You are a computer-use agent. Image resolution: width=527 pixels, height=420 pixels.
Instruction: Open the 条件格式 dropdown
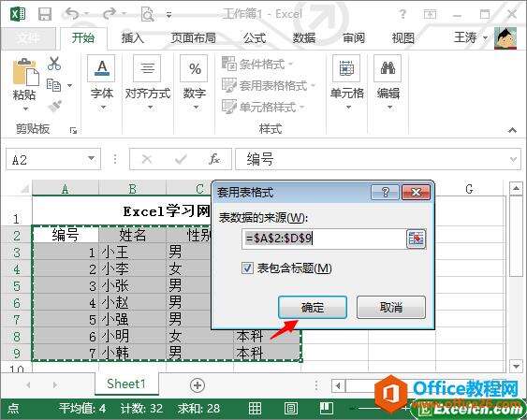[x=257, y=64]
